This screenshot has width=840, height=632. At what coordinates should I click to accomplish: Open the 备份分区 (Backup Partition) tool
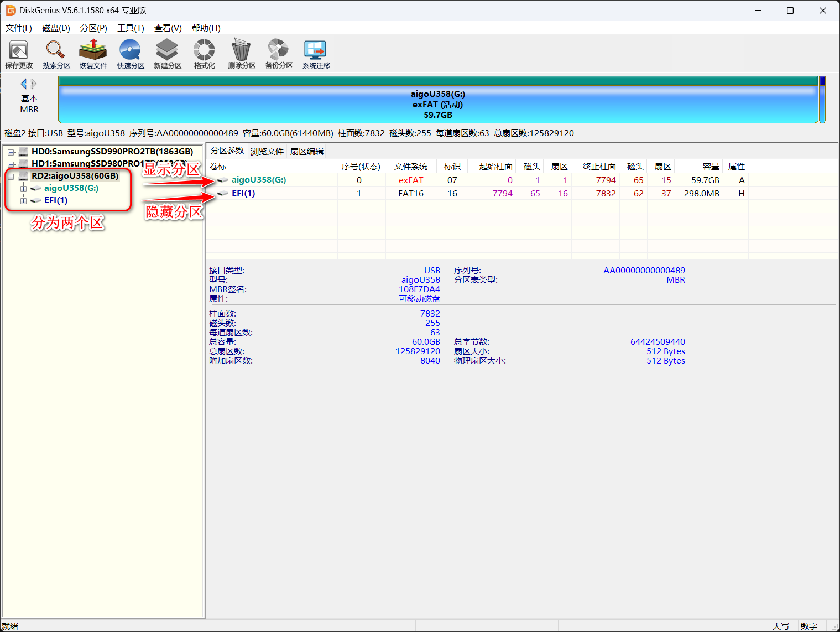[279, 54]
